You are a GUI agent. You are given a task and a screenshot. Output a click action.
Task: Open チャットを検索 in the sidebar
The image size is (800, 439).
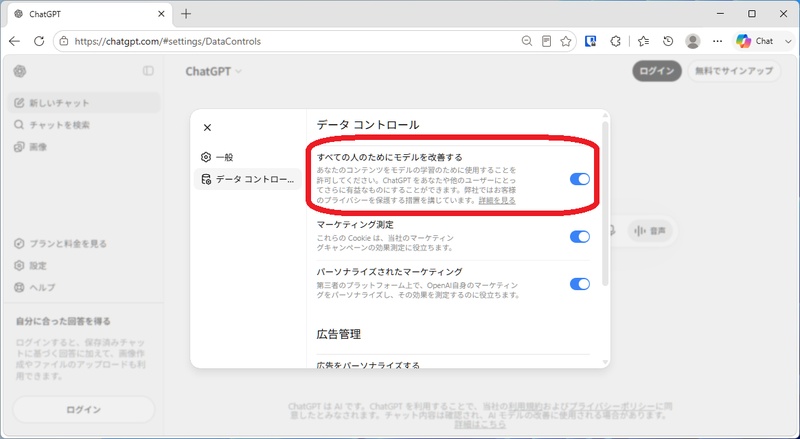tap(84, 125)
